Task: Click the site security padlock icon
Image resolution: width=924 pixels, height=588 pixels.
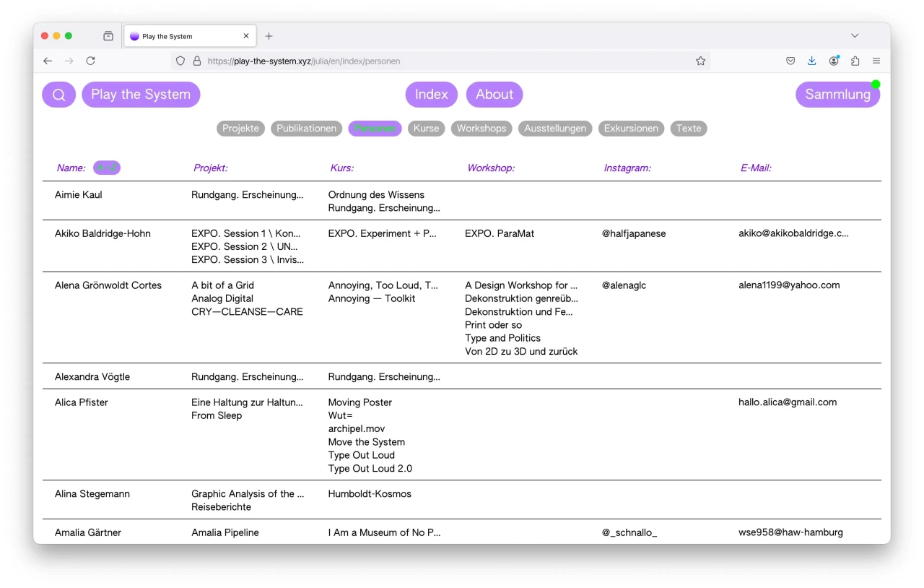Action: click(x=196, y=61)
